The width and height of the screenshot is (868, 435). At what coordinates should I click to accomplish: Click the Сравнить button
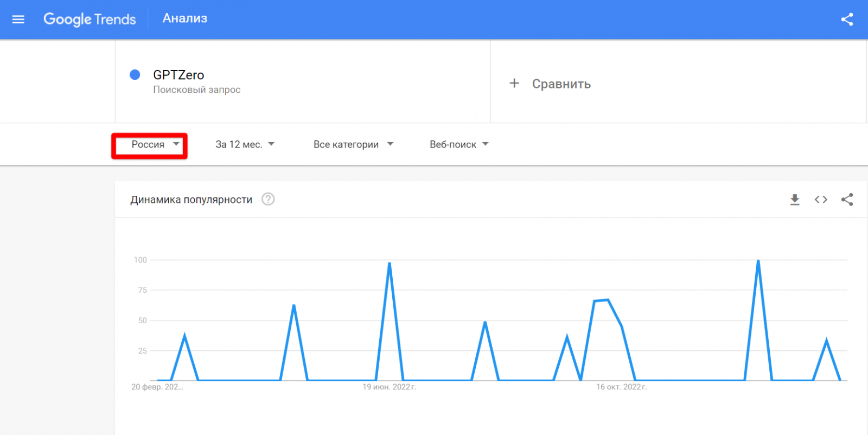point(561,84)
